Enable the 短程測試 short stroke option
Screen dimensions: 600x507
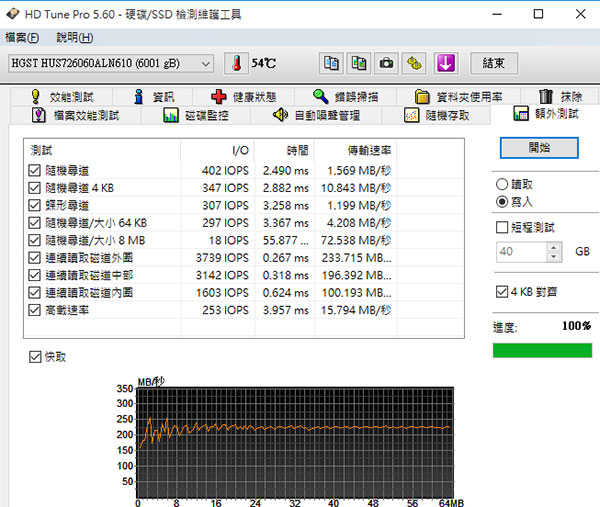coord(502,228)
